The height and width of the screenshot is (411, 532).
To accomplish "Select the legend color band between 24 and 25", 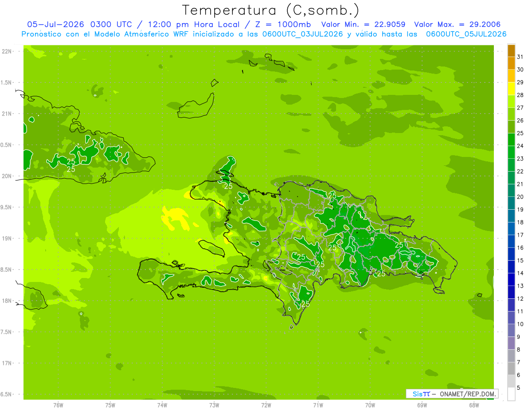I will pos(511,140).
